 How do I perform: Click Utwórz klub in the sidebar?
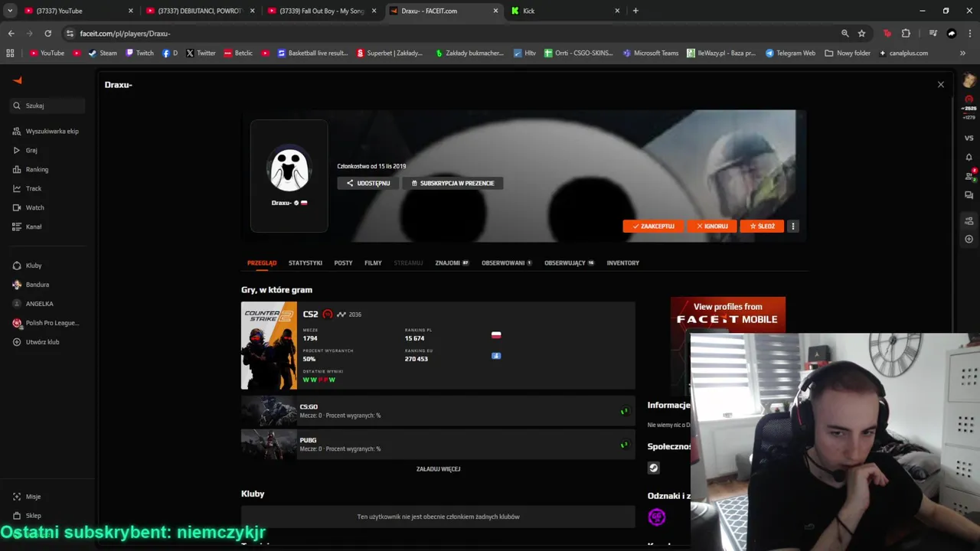click(36, 342)
